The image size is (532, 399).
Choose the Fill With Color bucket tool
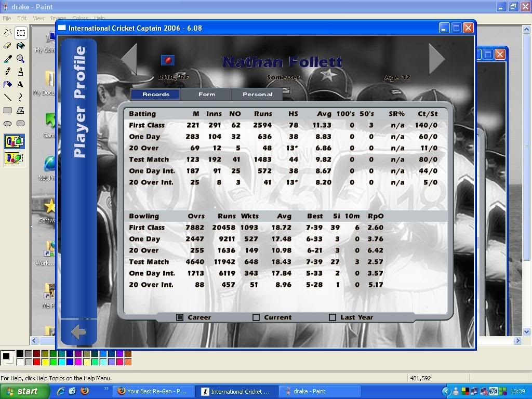[21, 46]
